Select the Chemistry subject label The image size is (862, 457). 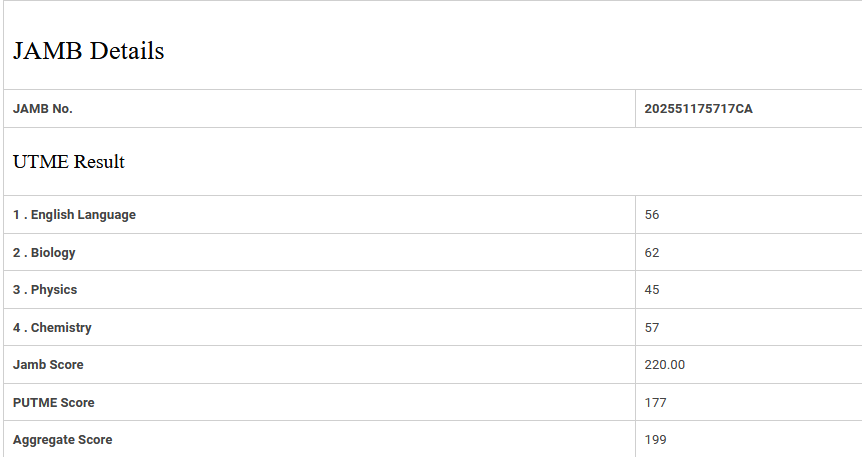pos(52,328)
